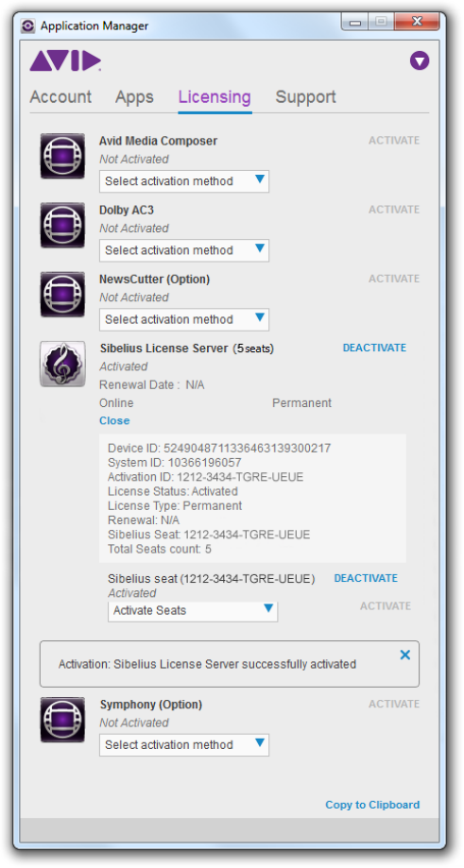Switch to the Apps tab
This screenshot has height=868, width=464.
(134, 97)
